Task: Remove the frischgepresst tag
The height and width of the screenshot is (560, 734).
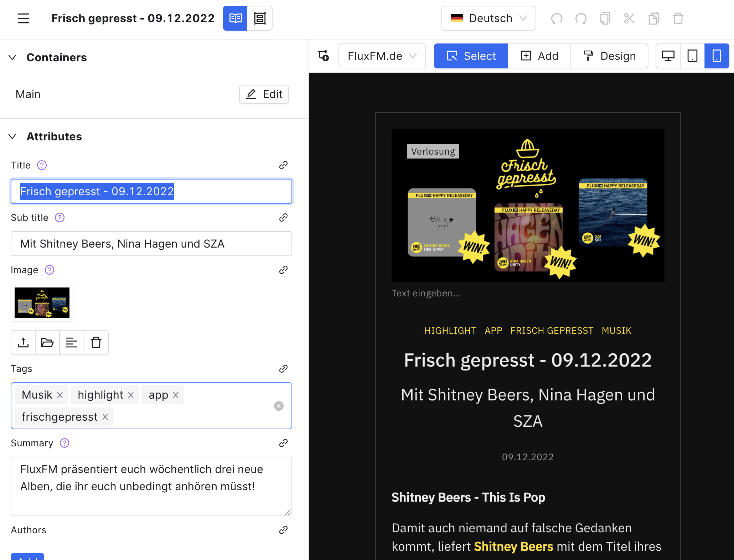Action: pyautogui.click(x=105, y=417)
